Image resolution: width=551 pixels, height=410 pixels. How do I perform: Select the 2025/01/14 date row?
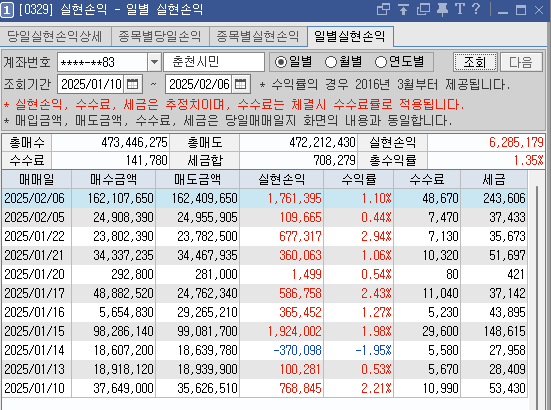tap(265, 350)
